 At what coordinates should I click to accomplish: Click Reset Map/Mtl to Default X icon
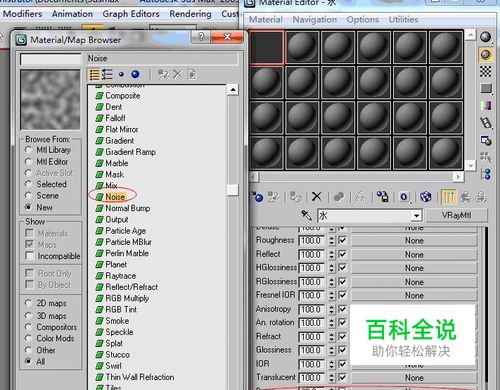pyautogui.click(x=317, y=197)
